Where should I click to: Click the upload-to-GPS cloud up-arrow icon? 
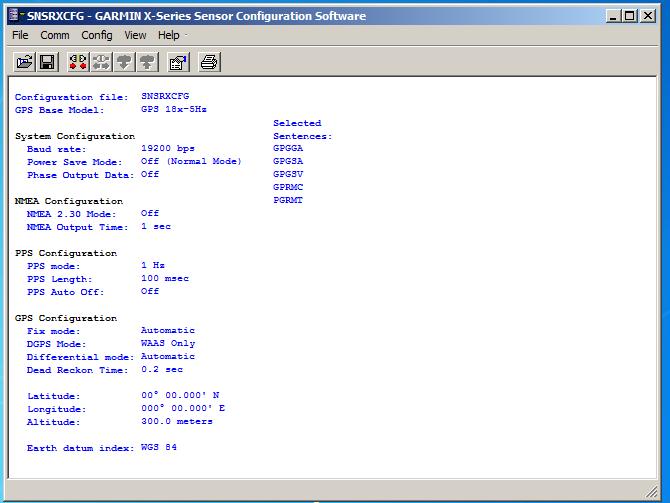coord(147,62)
